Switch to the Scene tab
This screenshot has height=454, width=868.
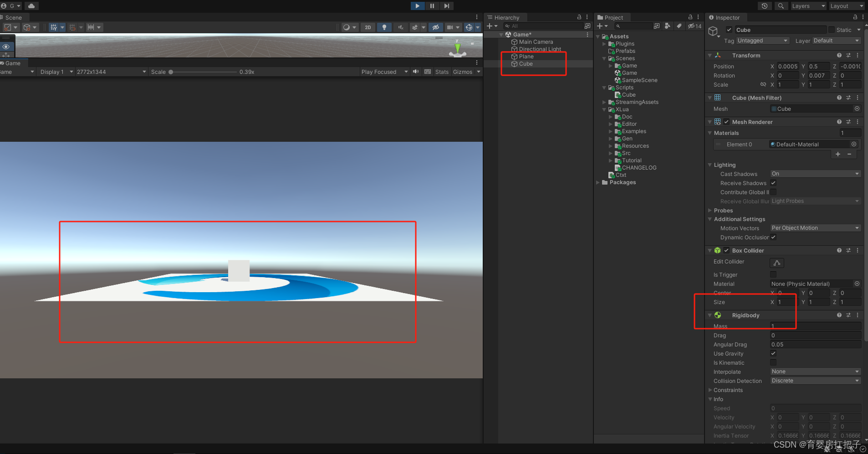[x=14, y=17]
